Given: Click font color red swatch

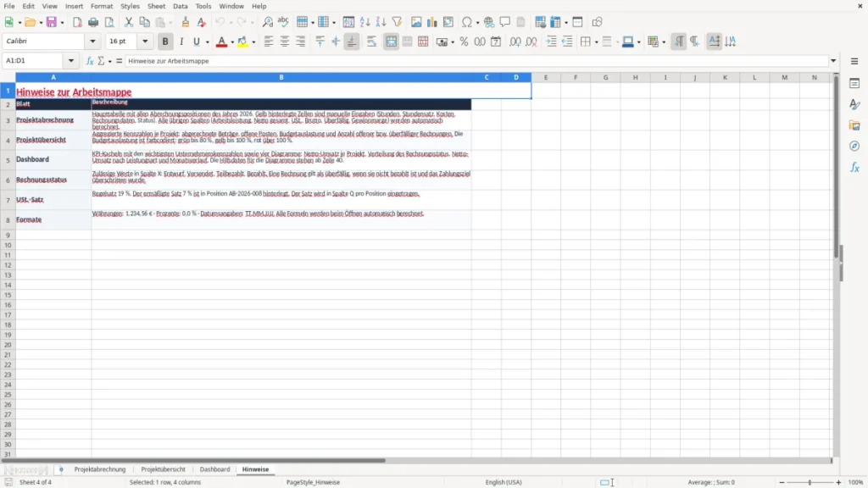Looking at the screenshot, I should [221, 42].
